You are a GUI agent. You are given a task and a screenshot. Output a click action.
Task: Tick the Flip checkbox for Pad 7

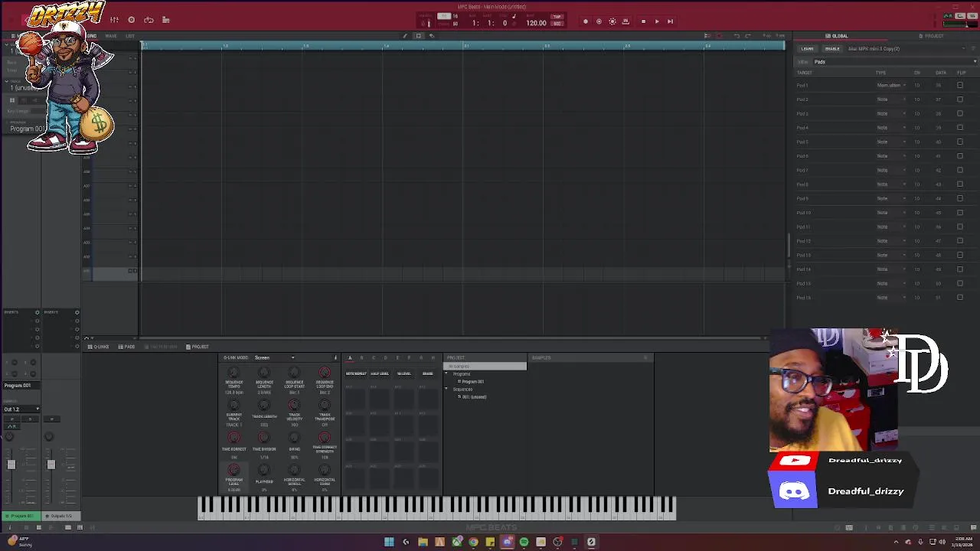point(960,170)
